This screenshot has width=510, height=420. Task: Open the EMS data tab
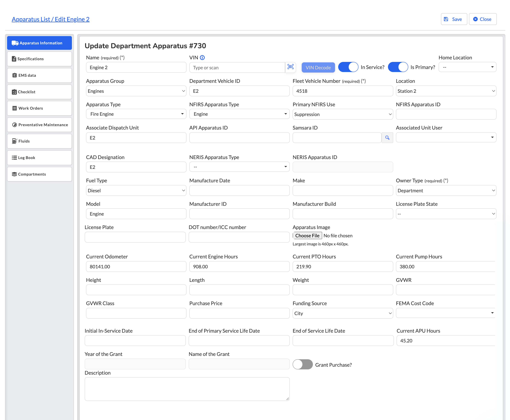click(39, 75)
